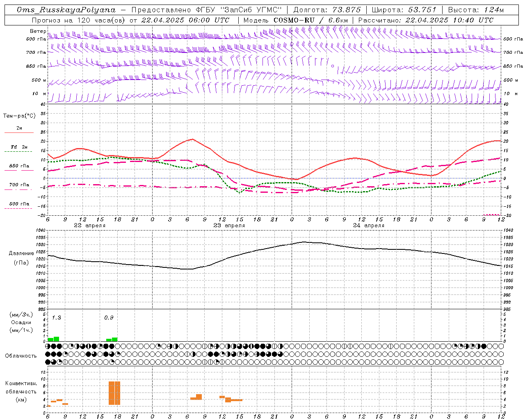Click the 'Ветер' wind panel label
The width and height of the screenshot is (525, 420).
38,31
